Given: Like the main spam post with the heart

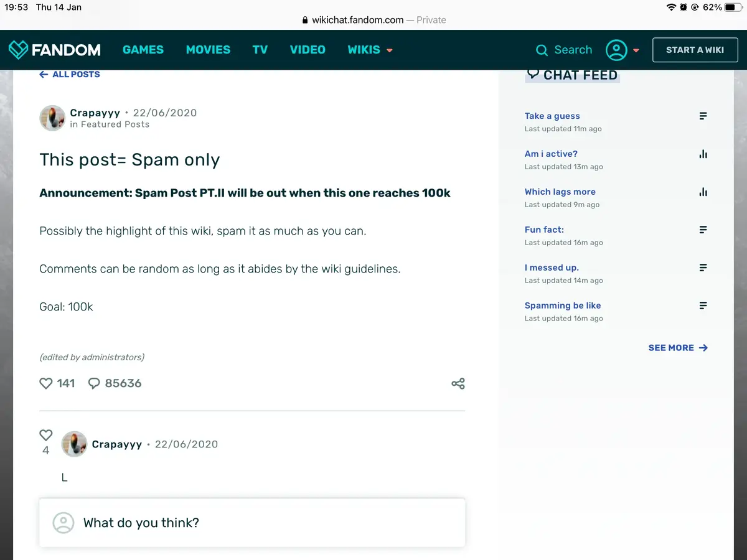Looking at the screenshot, I should (47, 383).
